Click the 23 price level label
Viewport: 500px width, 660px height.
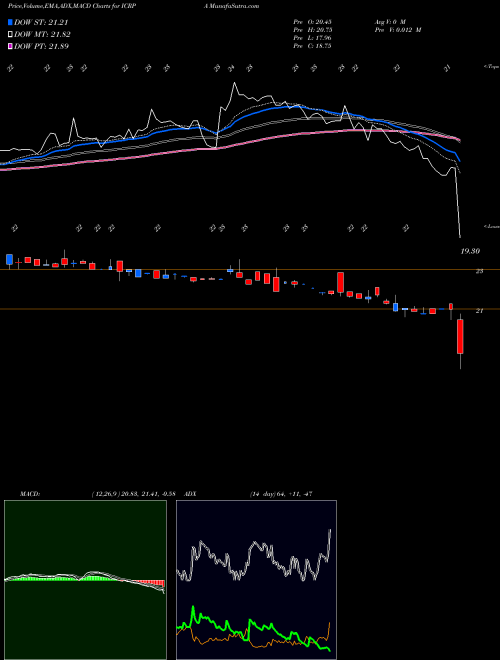point(479,271)
